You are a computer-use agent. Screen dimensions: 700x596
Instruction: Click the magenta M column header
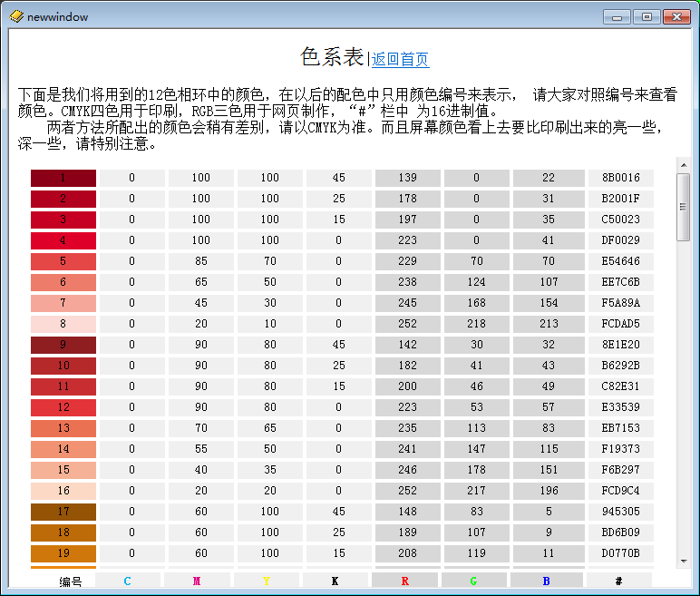[x=197, y=581]
